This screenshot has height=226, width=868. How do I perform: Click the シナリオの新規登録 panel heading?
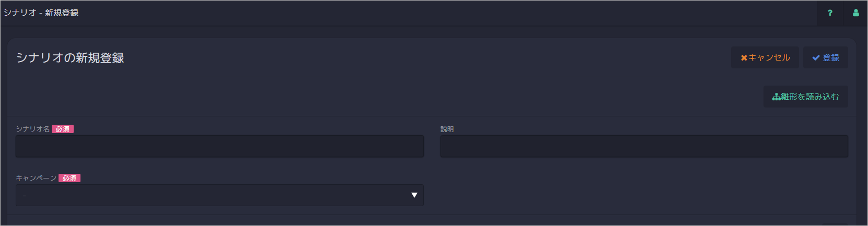coord(70,58)
